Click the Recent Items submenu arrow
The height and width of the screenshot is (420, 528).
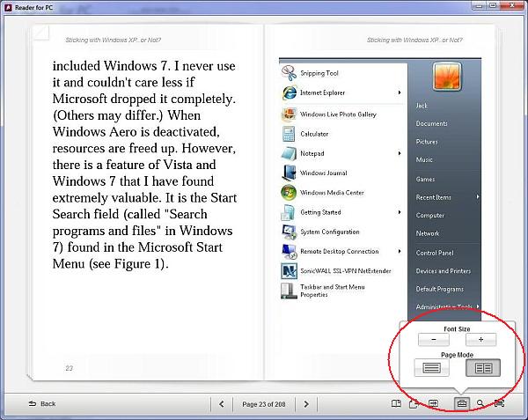(x=478, y=196)
